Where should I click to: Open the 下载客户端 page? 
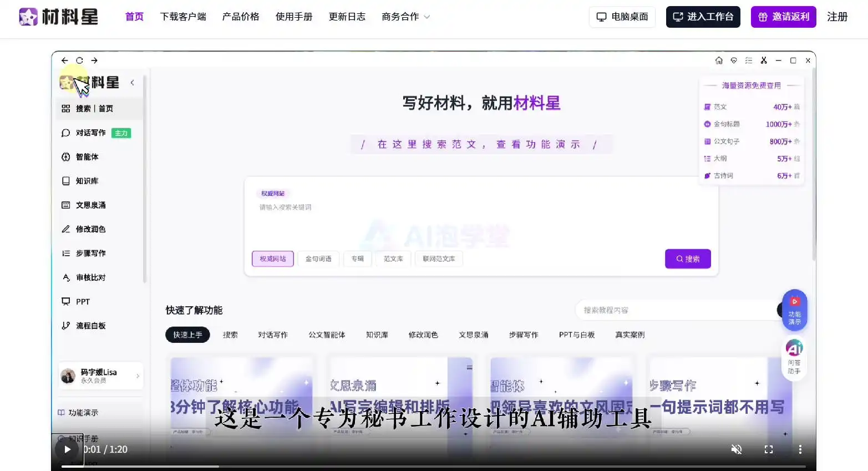[183, 17]
